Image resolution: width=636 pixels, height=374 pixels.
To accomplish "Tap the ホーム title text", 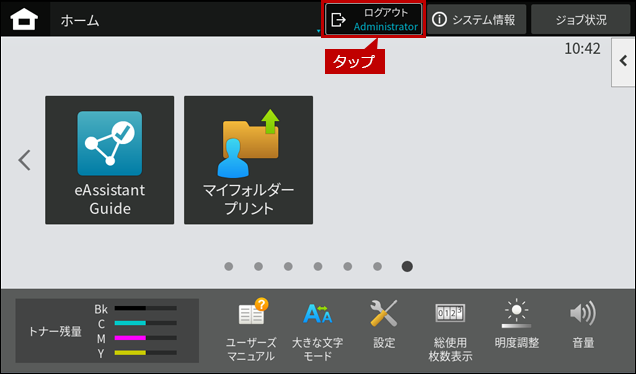I will point(80,20).
